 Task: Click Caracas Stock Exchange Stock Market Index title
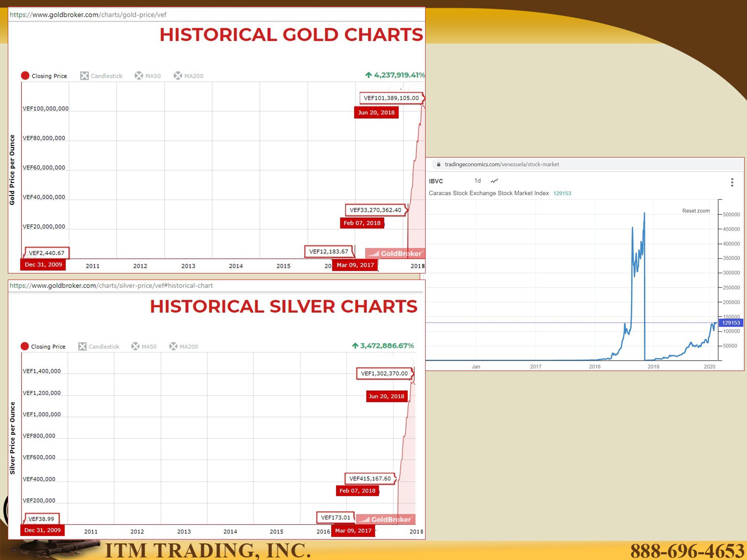[489, 193]
